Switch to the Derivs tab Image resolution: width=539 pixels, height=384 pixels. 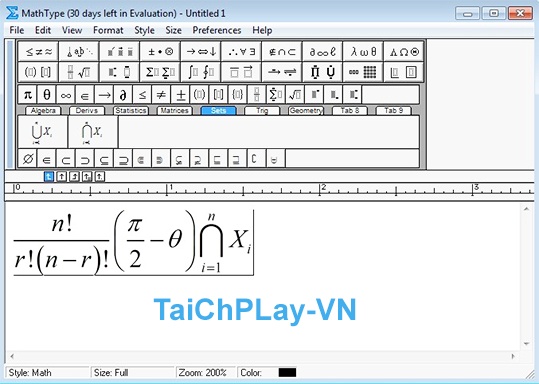pyautogui.click(x=87, y=110)
